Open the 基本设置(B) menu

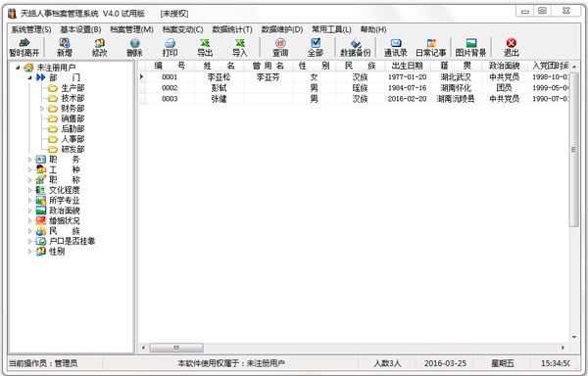pos(80,29)
